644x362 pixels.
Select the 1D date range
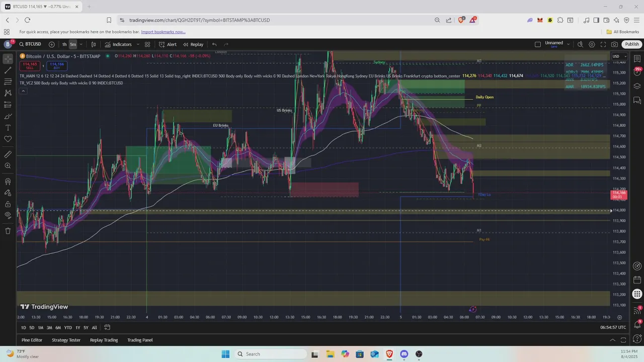[24, 327]
